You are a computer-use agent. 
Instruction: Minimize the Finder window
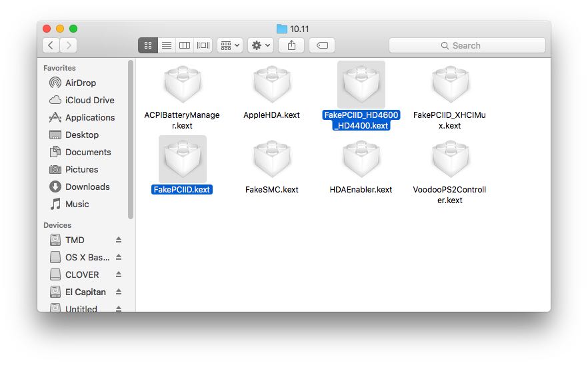click(60, 29)
